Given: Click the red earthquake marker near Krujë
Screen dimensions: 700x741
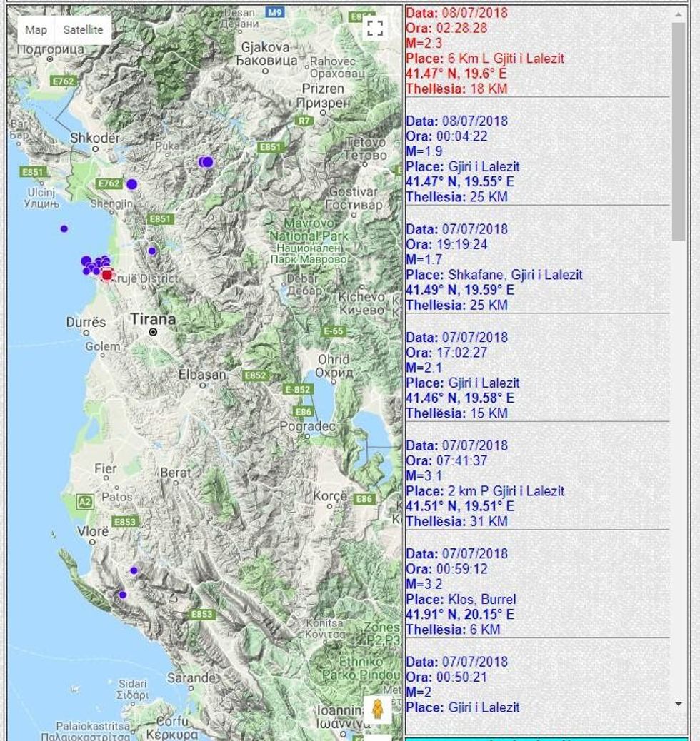Looking at the screenshot, I should [107, 275].
